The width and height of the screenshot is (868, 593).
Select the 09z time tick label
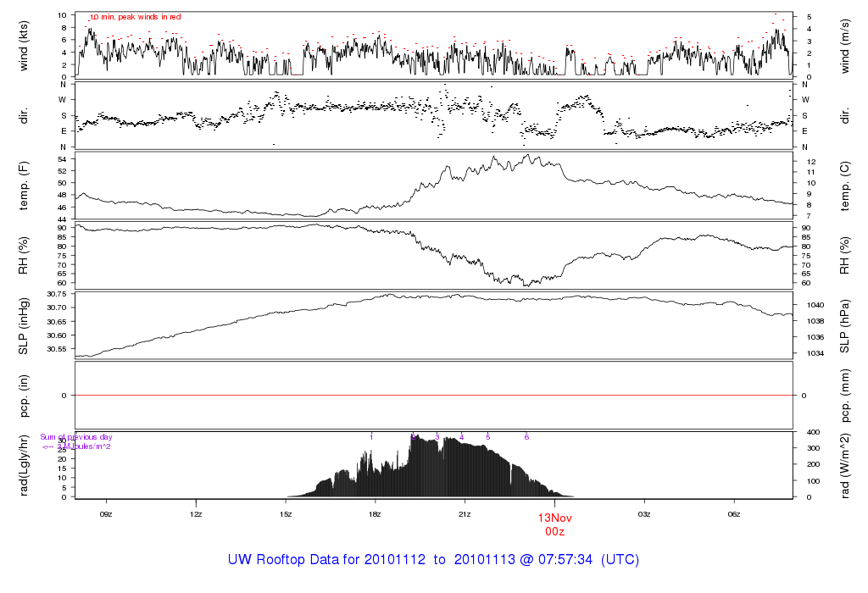pos(106,514)
